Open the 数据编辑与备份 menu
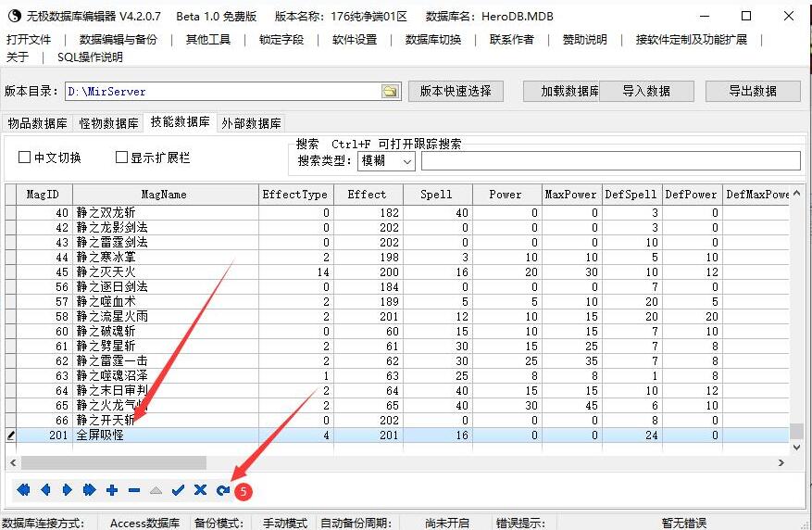Screen dimensions: 812x530 119,39
